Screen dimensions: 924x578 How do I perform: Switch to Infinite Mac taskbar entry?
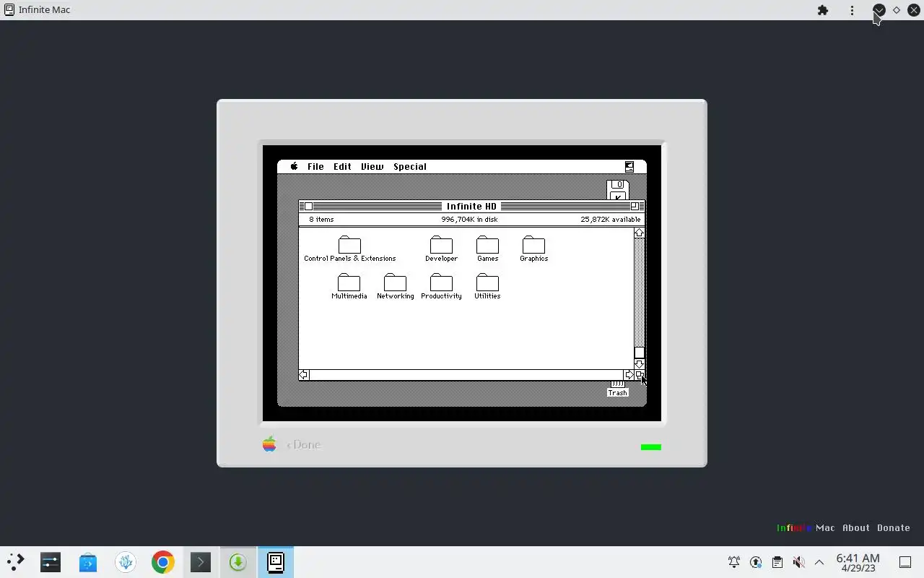pyautogui.click(x=276, y=562)
